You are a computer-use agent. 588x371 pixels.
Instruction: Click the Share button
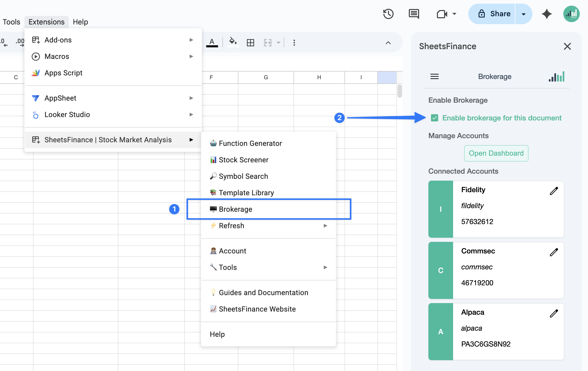(x=492, y=14)
